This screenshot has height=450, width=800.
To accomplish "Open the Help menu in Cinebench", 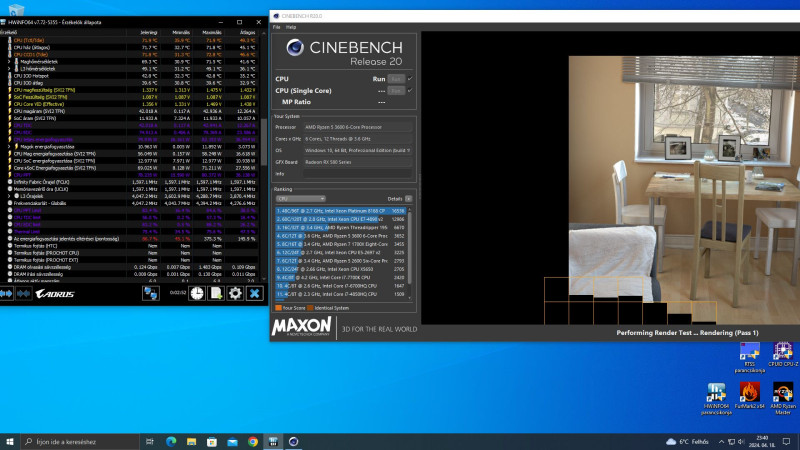I will [x=291, y=27].
